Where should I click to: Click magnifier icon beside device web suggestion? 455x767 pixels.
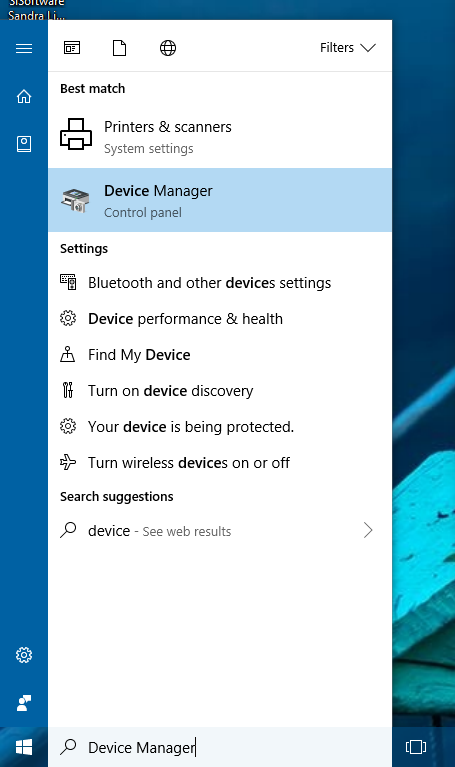pyautogui.click(x=68, y=530)
